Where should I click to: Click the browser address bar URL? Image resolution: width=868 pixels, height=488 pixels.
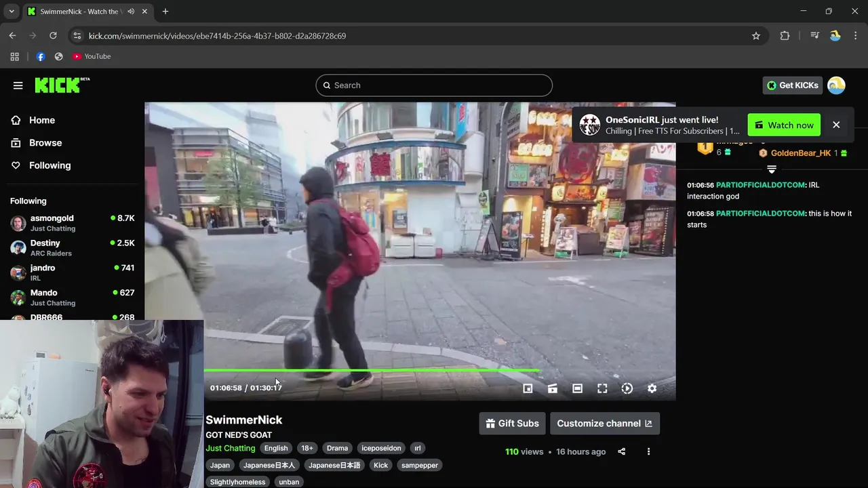[x=217, y=36]
